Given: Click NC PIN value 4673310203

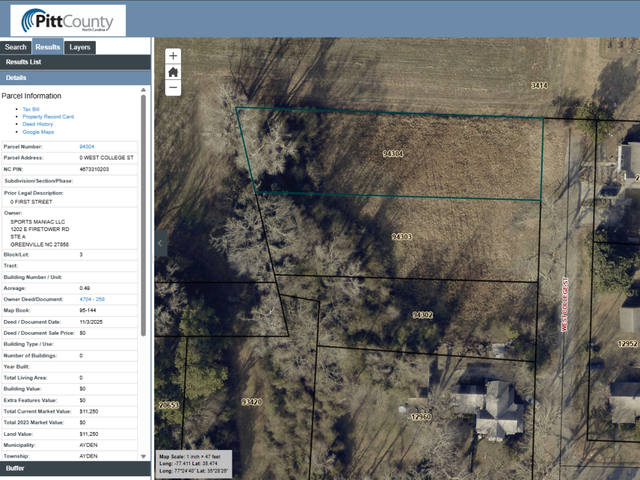Looking at the screenshot, I should (x=94, y=169).
